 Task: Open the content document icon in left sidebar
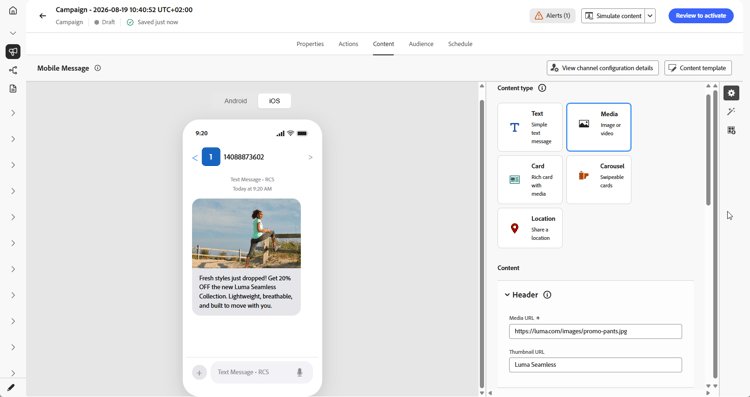pos(13,88)
